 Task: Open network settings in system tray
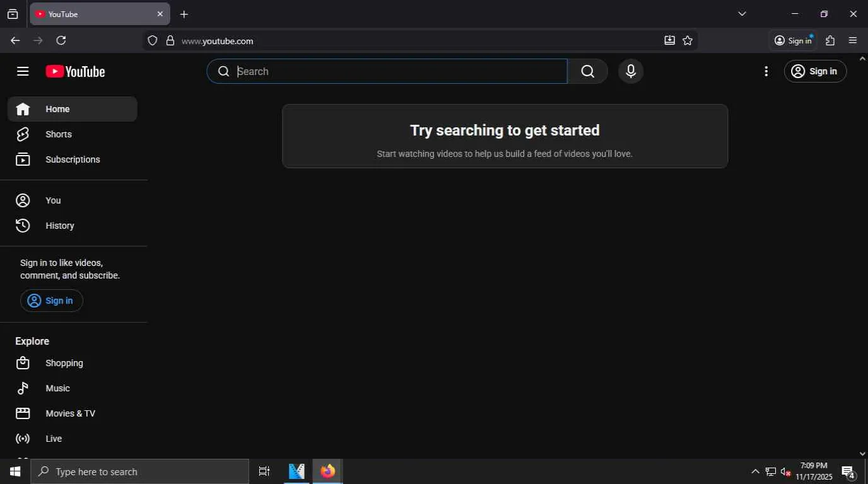coord(770,471)
